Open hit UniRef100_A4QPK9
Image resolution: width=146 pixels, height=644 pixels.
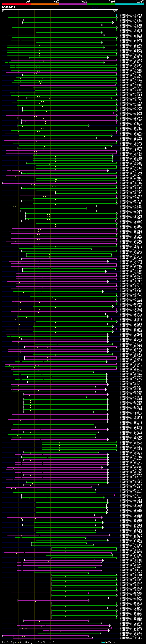[x=131, y=20]
